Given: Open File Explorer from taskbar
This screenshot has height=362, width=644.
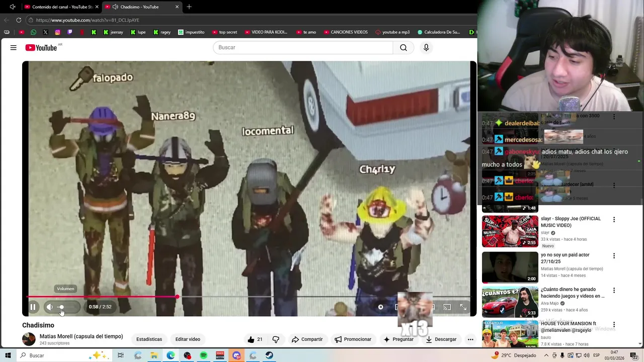Looking at the screenshot, I should (154, 355).
